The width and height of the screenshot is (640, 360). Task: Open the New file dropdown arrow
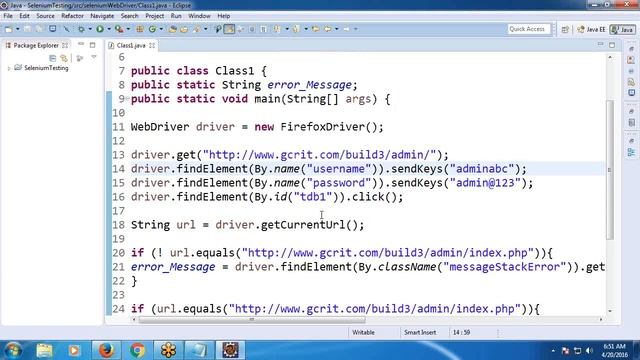pos(18,29)
